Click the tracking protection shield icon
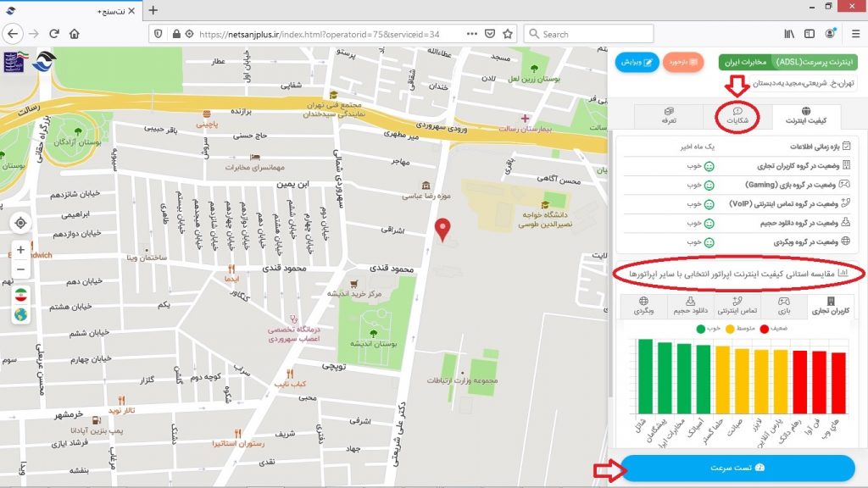This screenshot has width=868, height=488. (x=159, y=34)
